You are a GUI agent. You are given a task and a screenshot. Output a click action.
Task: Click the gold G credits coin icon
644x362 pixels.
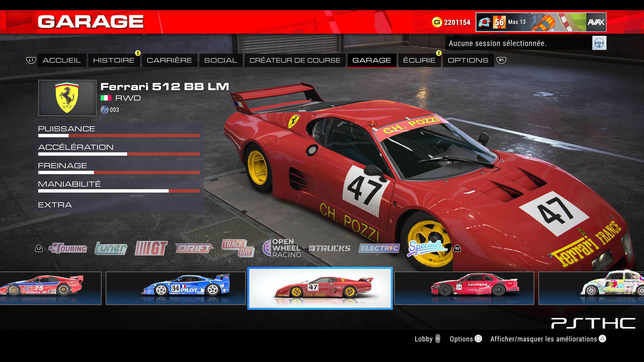coord(437,22)
